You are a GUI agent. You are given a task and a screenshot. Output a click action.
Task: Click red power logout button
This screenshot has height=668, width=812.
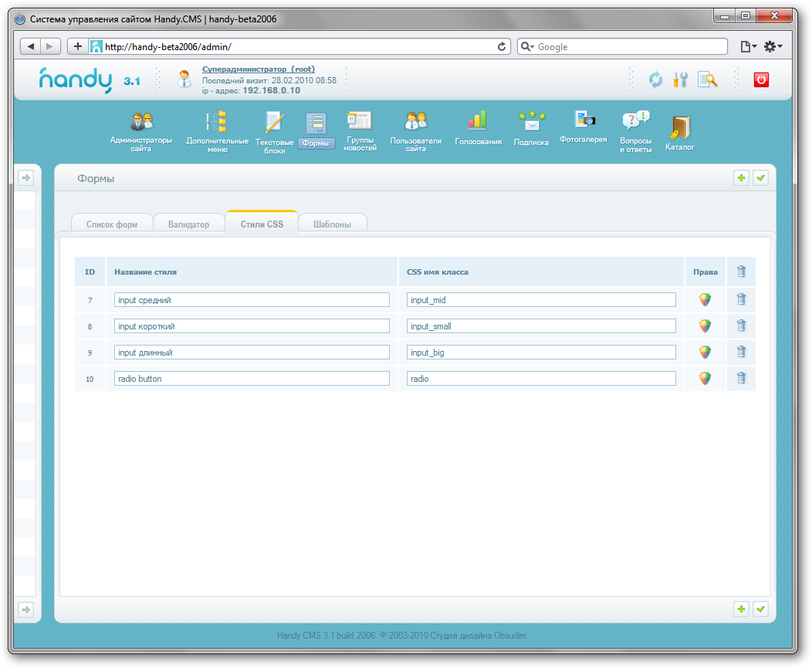pos(761,79)
